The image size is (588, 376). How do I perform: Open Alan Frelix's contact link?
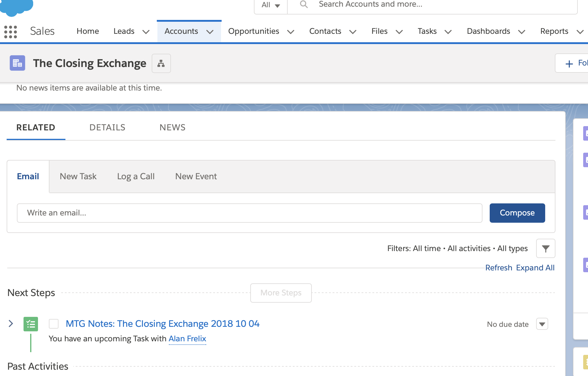click(x=187, y=339)
